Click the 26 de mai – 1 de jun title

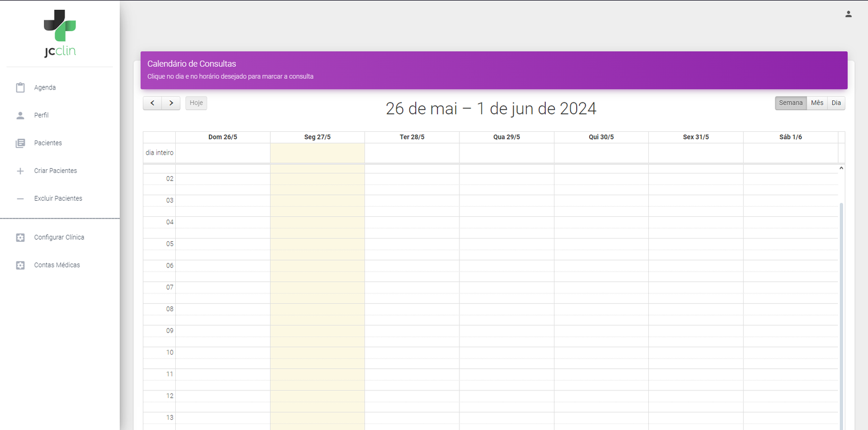491,108
